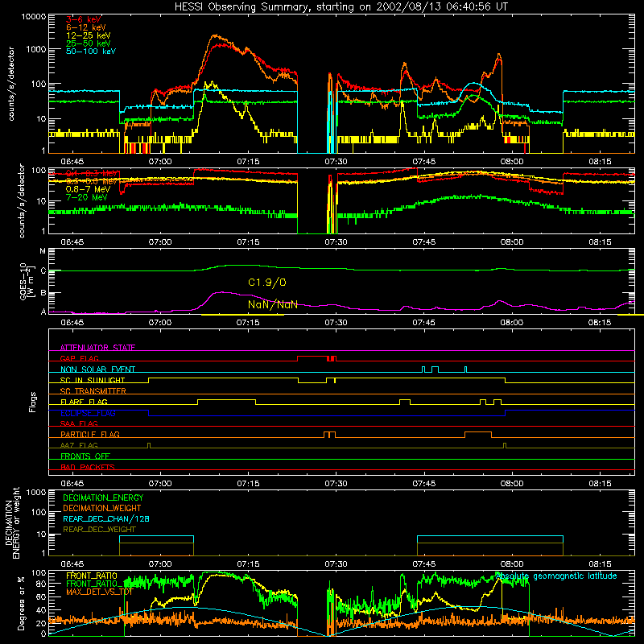644x644 pixels.
Task: Click the DECIMATION_WEIGHT legend label
Action: tap(102, 508)
